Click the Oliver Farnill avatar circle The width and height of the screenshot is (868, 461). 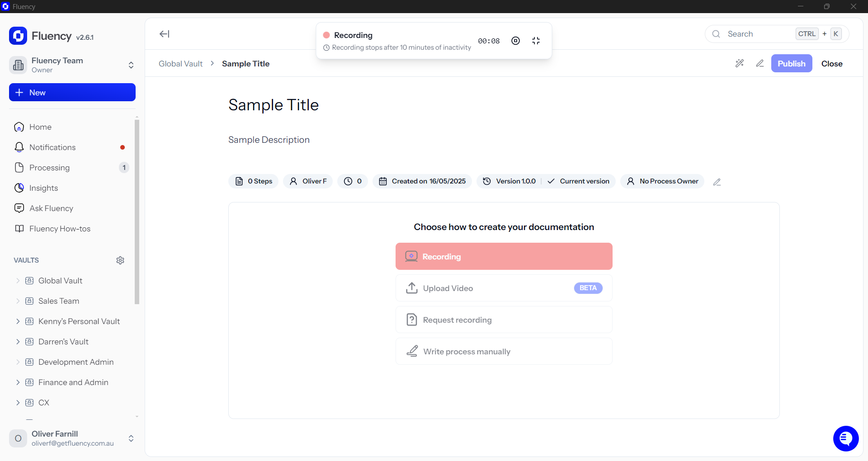coord(18,438)
